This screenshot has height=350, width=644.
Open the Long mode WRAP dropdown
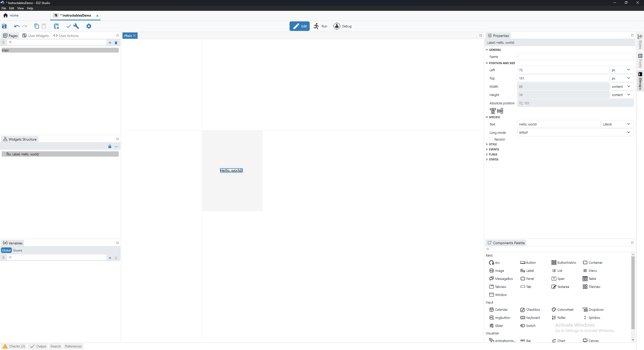coord(575,132)
